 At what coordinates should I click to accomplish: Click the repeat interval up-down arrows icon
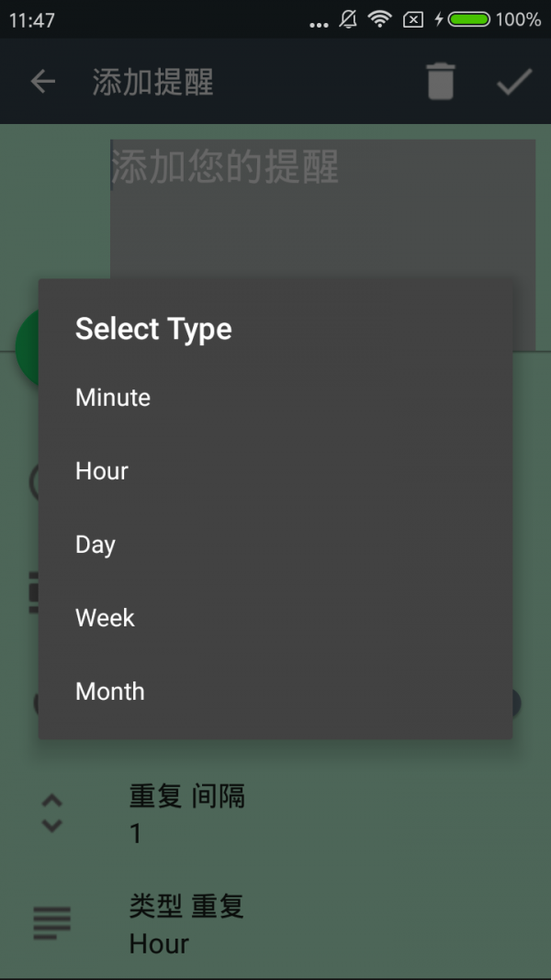pyautogui.click(x=51, y=813)
